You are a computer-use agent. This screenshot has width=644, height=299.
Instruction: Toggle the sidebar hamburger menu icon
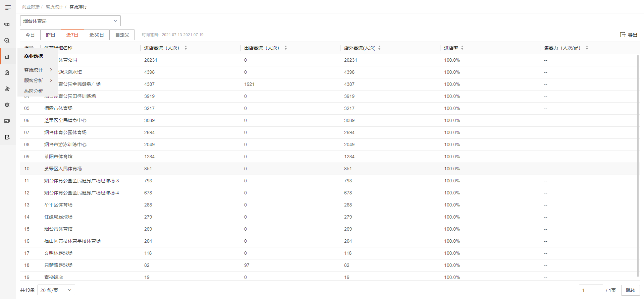8,7
